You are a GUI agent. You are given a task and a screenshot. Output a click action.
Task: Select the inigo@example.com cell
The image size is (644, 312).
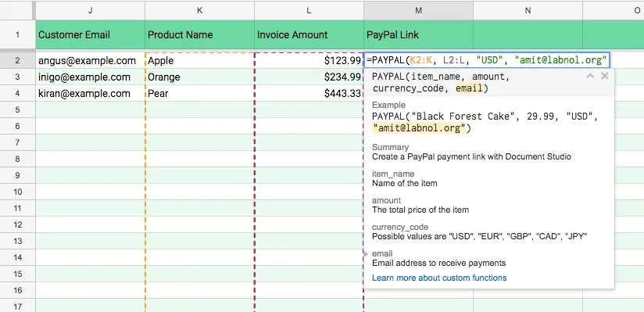coord(91,77)
